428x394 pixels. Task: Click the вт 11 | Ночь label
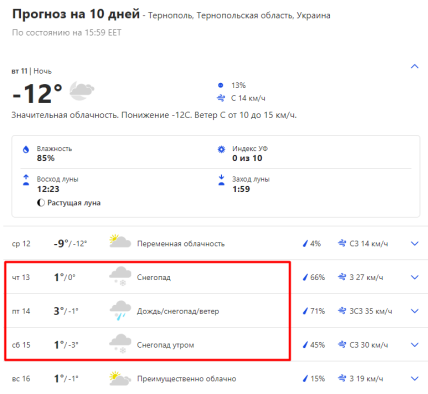[32, 71]
